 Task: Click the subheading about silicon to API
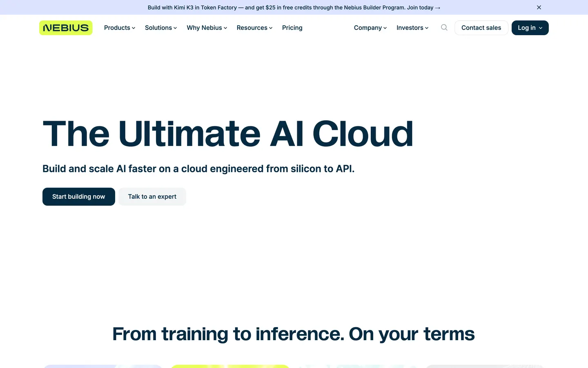click(198, 169)
